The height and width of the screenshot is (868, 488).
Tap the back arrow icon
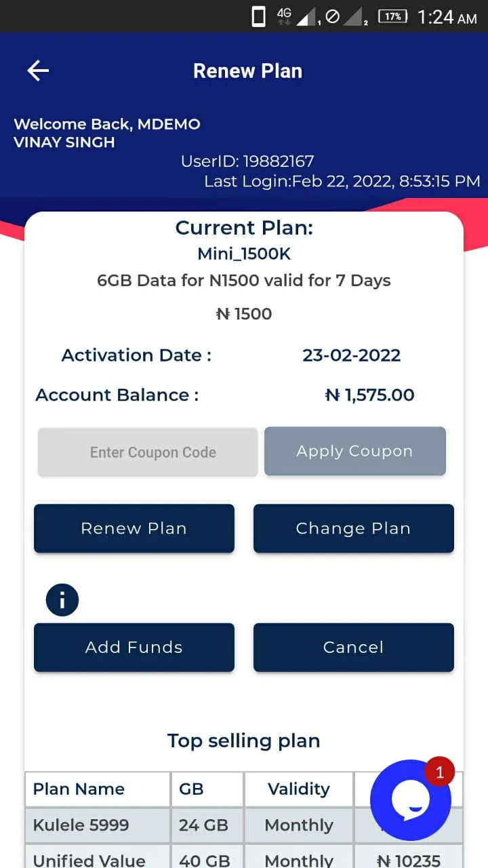point(38,71)
